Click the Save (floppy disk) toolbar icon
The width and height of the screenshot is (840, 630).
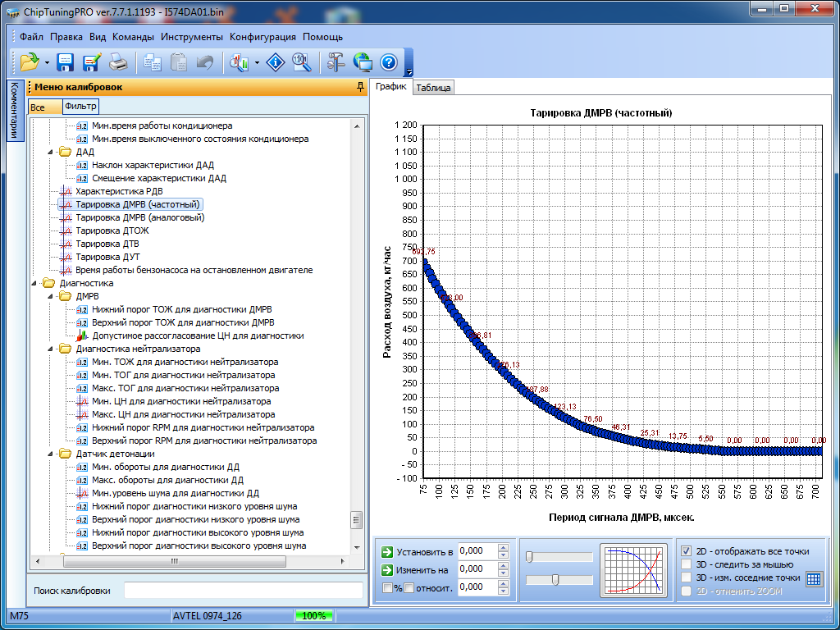click(66, 62)
